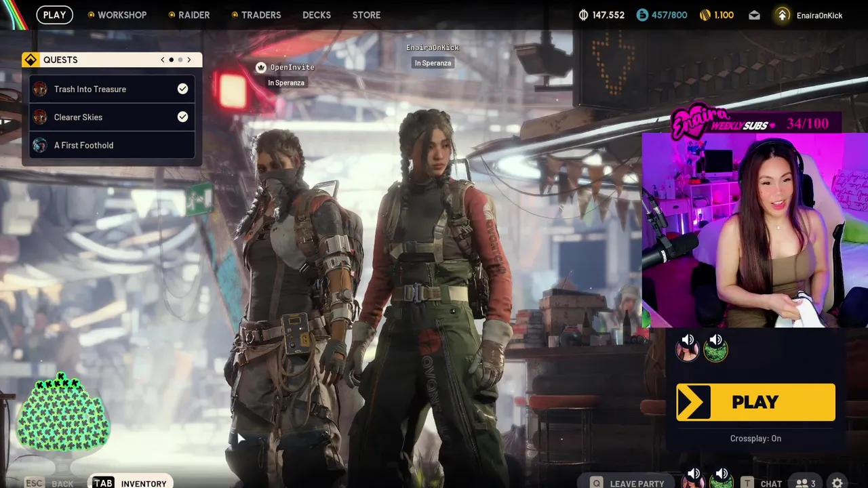Click the EnairaOnKick username in top bar
This screenshot has height=488, width=868.
819,15
